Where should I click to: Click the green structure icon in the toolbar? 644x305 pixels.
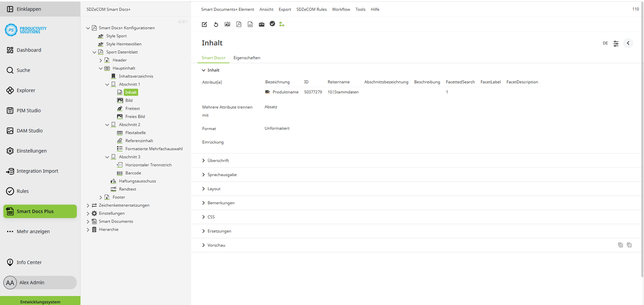pos(282,24)
